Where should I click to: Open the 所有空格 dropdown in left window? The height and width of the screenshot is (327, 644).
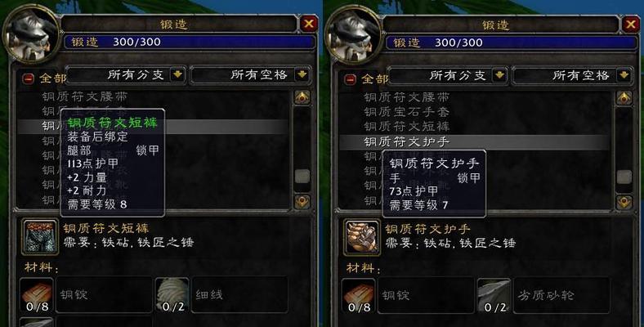click(x=302, y=74)
